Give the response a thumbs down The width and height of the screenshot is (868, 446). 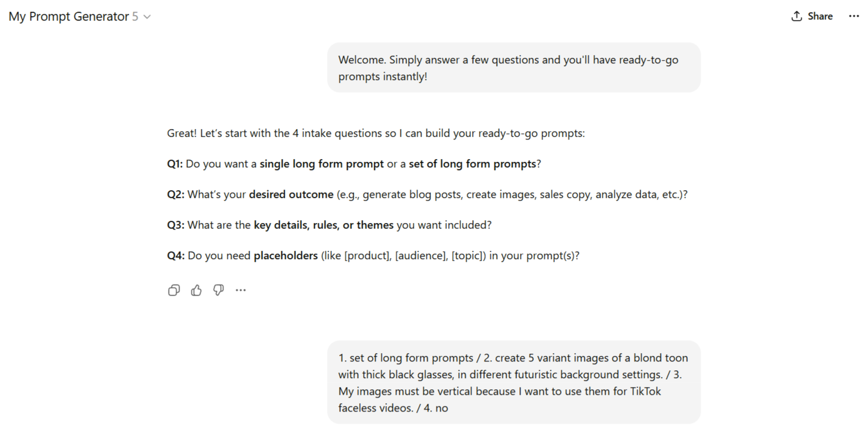pos(219,290)
